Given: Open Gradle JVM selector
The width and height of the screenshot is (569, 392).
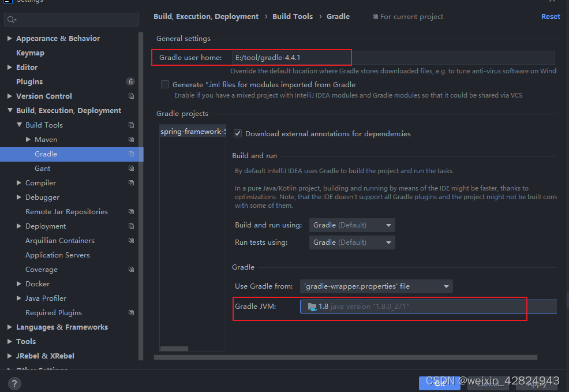Looking at the screenshot, I should coord(428,307).
